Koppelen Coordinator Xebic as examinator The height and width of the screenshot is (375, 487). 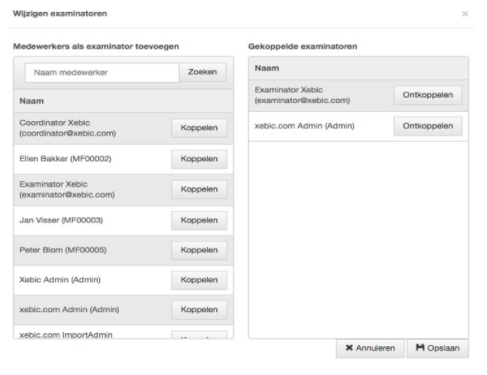199,128
